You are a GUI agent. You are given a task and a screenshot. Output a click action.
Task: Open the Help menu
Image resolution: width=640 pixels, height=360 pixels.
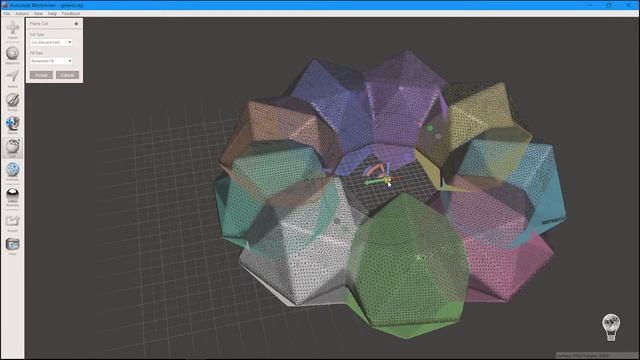point(52,13)
